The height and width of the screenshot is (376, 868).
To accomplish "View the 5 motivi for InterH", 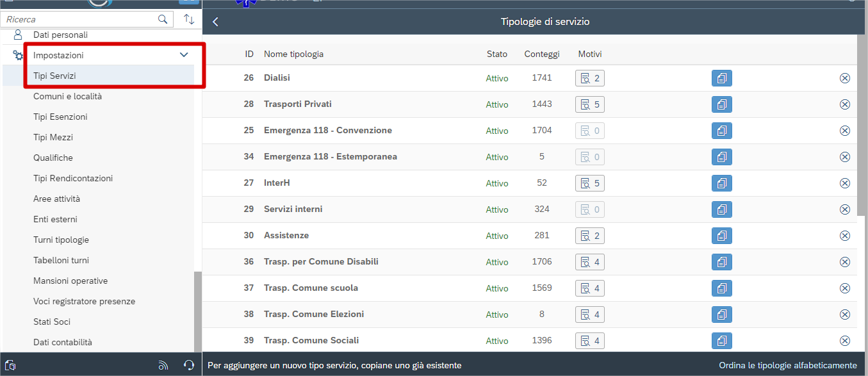I will click(589, 183).
